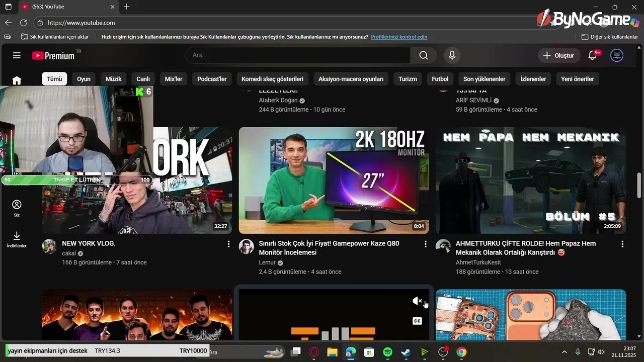This screenshot has height=362, width=644.
Task: Click the YouTube search field
Action: (298, 55)
